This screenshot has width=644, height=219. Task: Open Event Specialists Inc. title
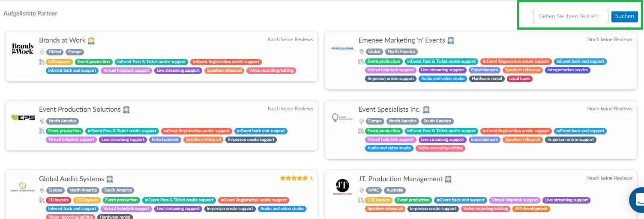(389, 109)
